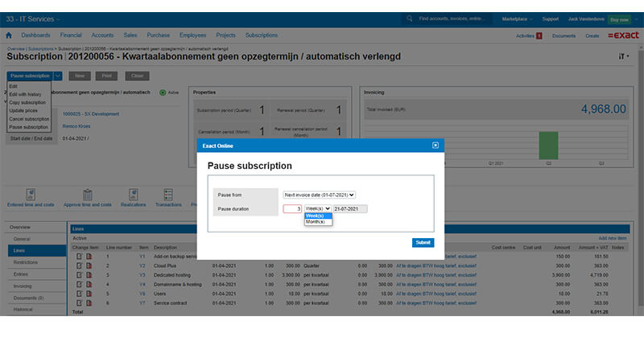Open the page options menu at title right
Screen dimensions: 644x362
pos(624,56)
